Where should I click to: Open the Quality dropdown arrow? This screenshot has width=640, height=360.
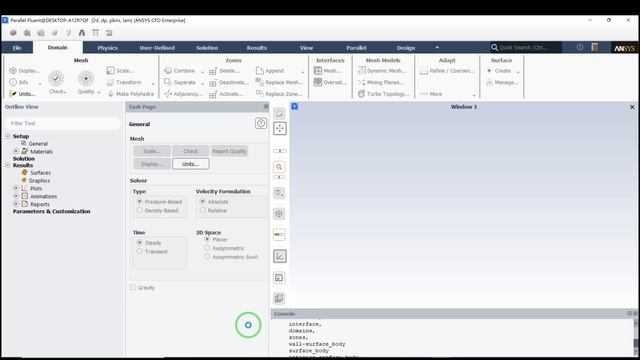pos(99,92)
